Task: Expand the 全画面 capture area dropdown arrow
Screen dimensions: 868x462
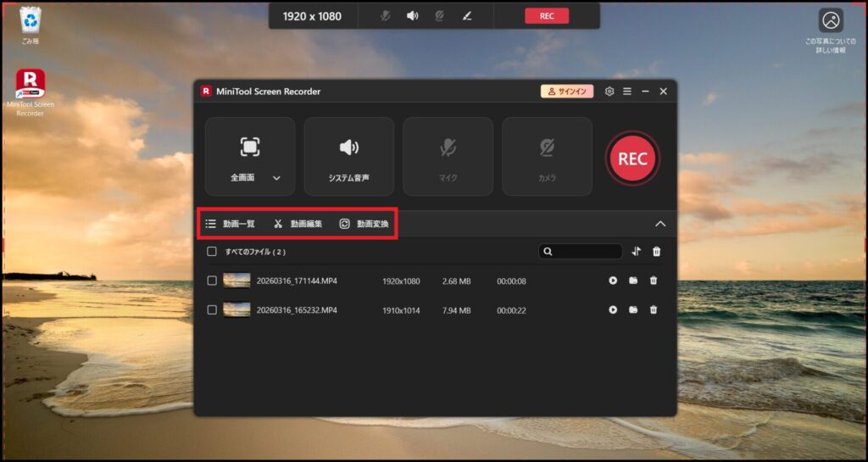Action: [x=276, y=179]
